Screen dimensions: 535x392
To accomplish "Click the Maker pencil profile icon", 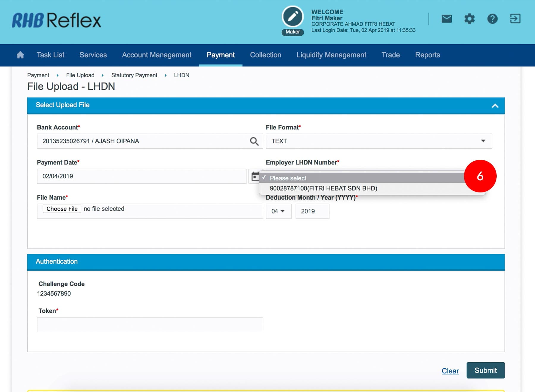I will [x=292, y=17].
